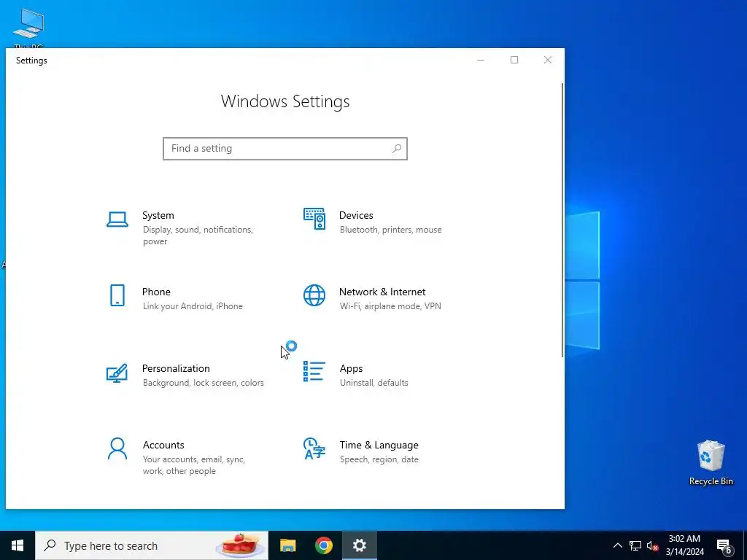Open the Personalization paintbrush icon

[117, 373]
